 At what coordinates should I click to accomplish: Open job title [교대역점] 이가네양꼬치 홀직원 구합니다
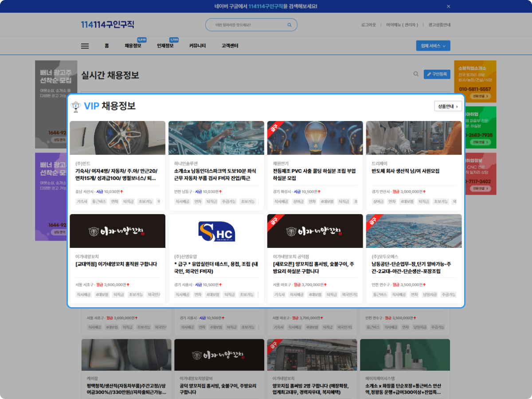pos(116,264)
